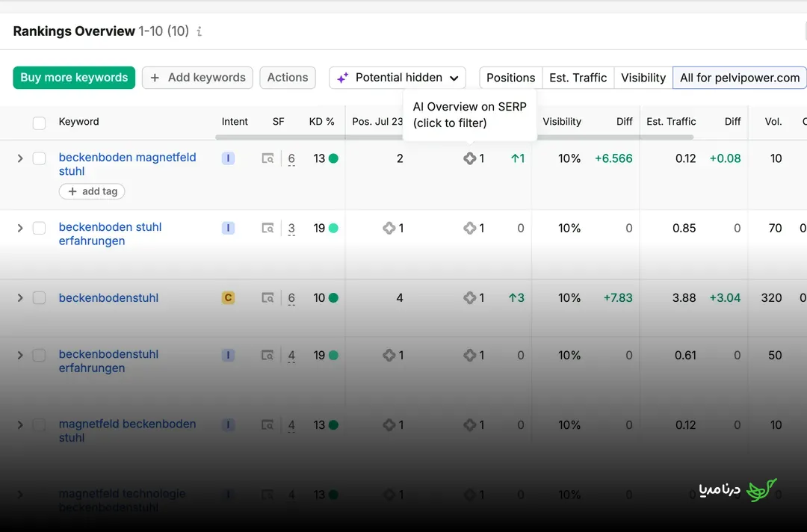
Task: Click the +6.566 visibility diff value
Action: [613, 158]
